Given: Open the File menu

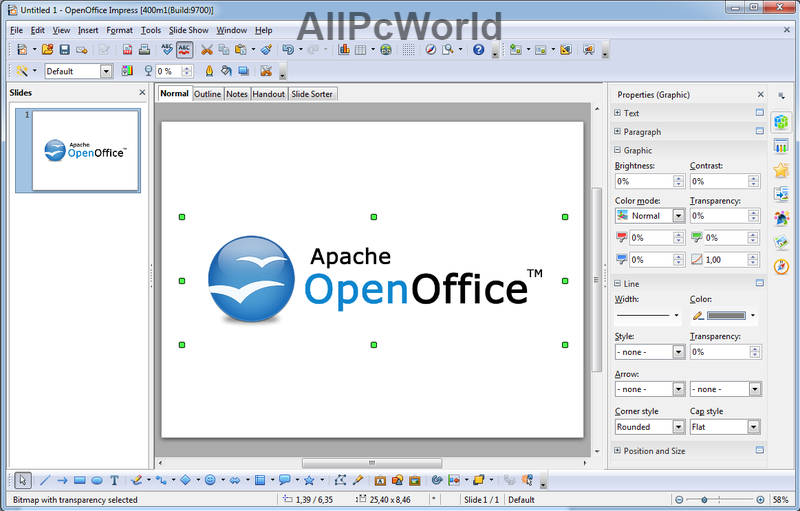Looking at the screenshot, I should click(16, 30).
